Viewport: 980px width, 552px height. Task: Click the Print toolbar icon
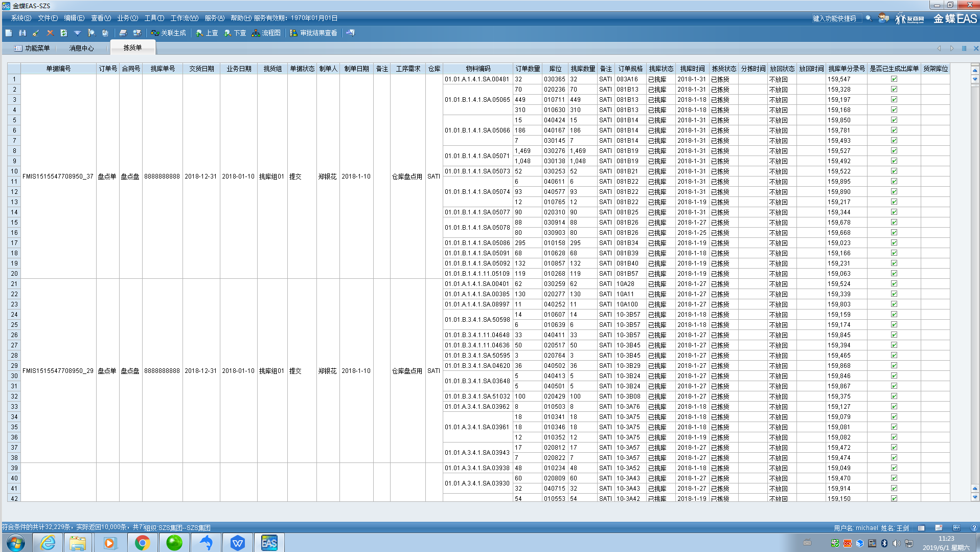123,33
